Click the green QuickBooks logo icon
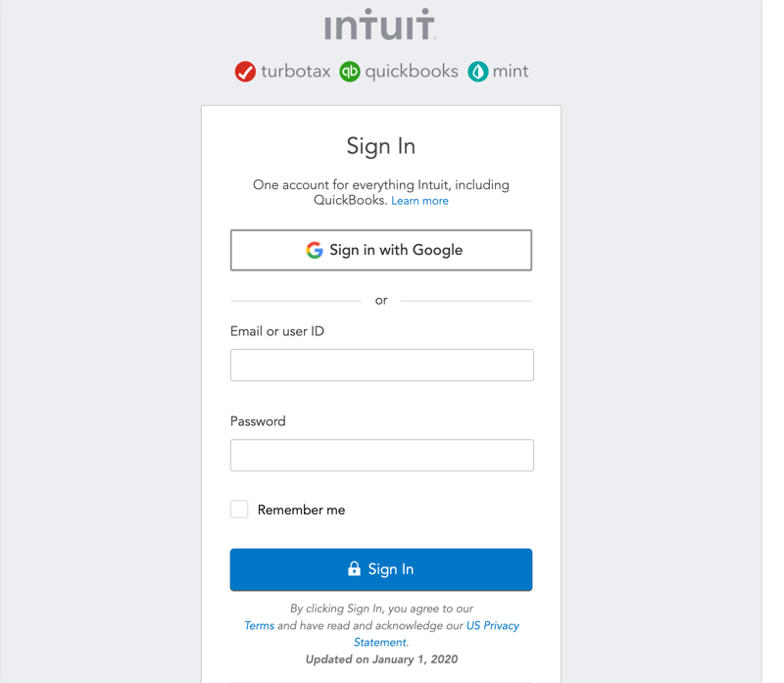This screenshot has width=784, height=683. pyautogui.click(x=350, y=72)
